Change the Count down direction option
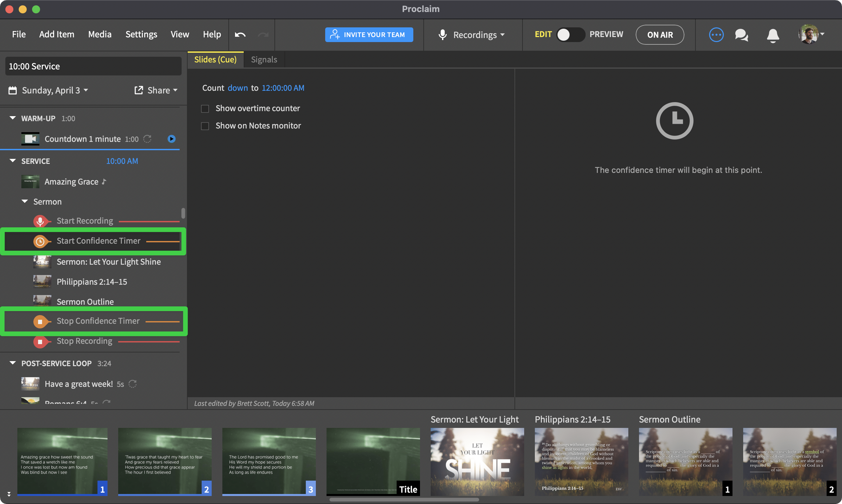842x504 pixels. pos(237,88)
